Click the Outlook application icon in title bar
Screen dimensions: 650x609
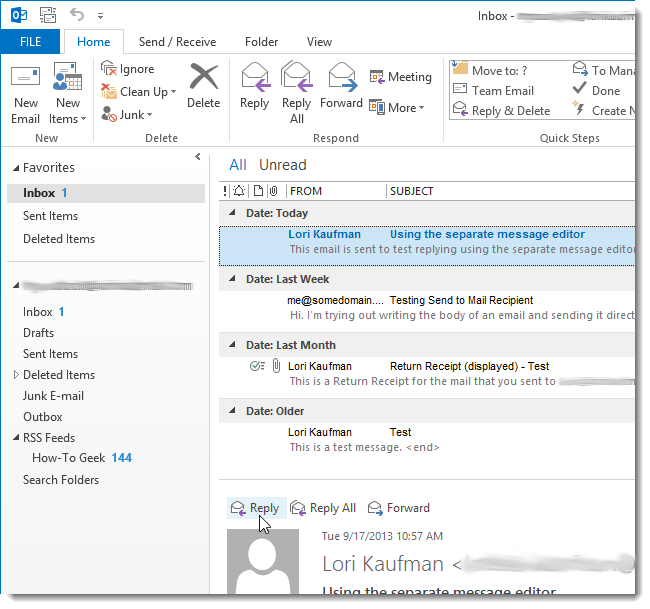[19, 15]
